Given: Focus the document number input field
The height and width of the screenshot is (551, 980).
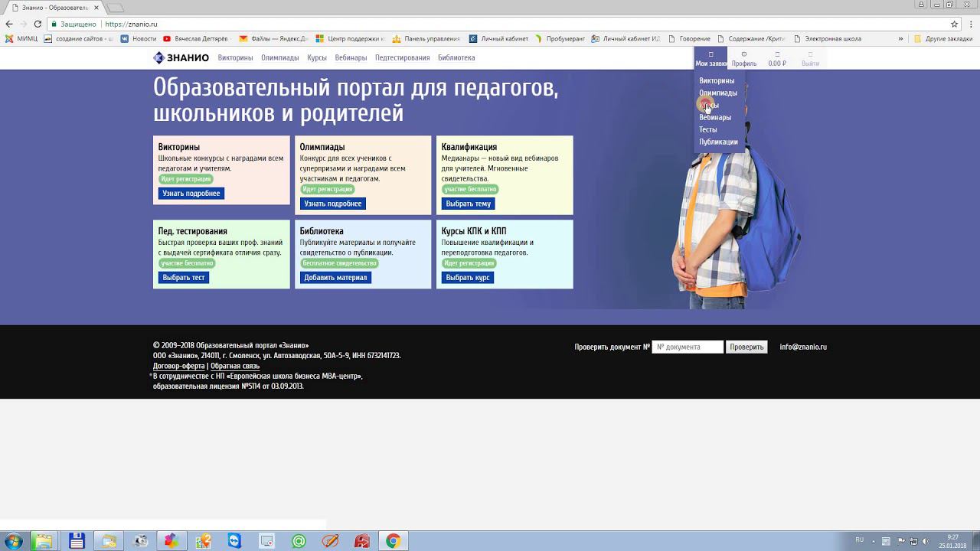Looking at the screenshot, I should coord(688,347).
